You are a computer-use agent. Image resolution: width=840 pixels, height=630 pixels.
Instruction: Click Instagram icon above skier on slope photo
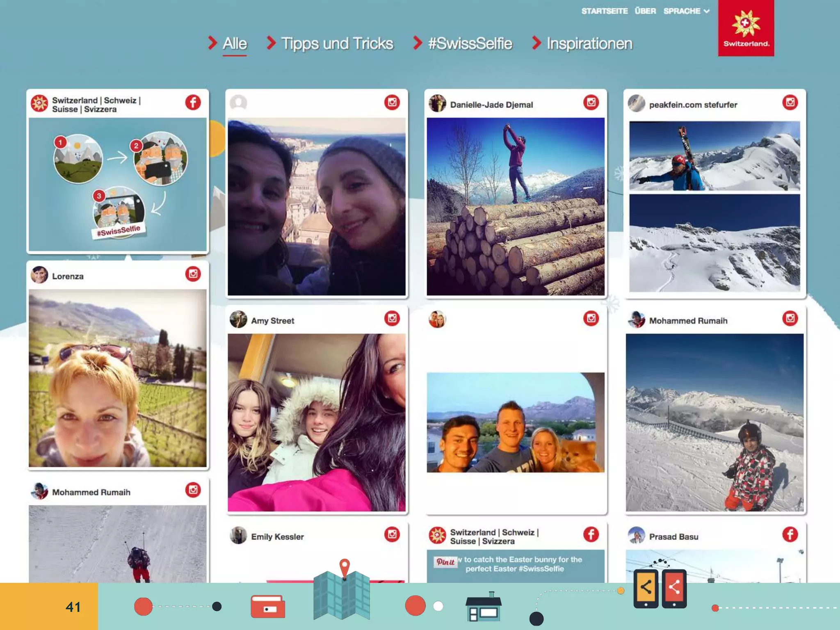(193, 490)
